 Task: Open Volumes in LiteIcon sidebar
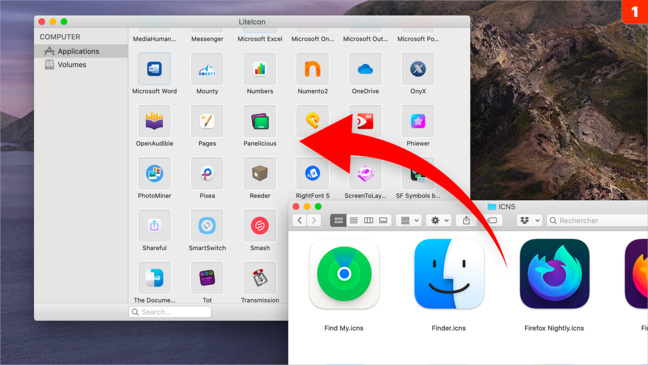tap(81, 64)
